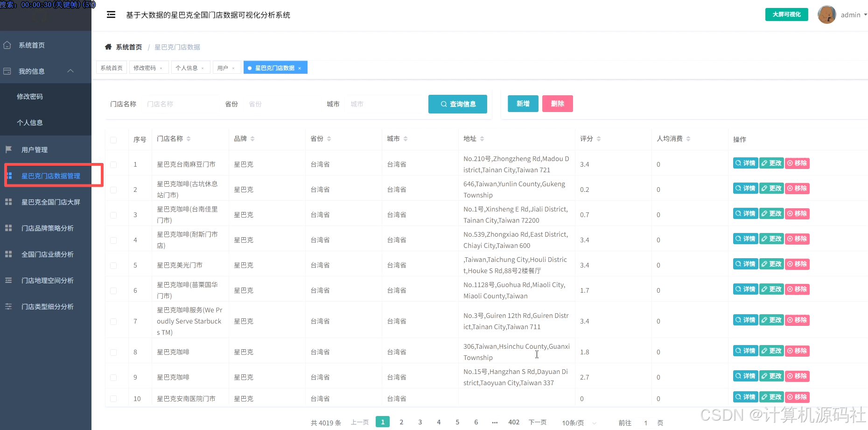
Task: Check the row 2 checkbox
Action: (113, 190)
